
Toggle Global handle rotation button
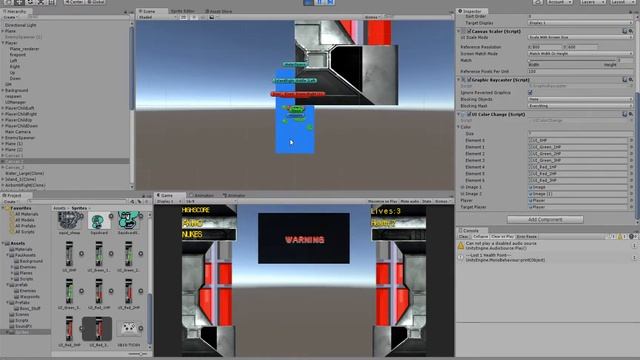96,2
